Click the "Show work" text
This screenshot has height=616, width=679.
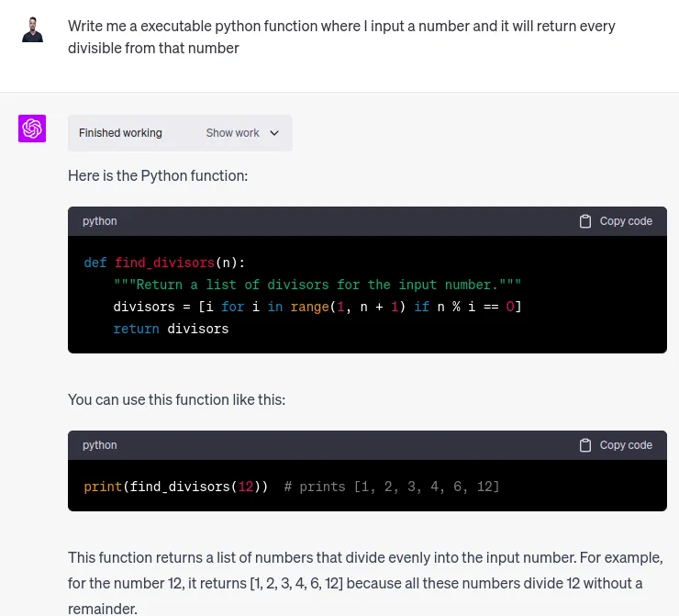tap(232, 133)
